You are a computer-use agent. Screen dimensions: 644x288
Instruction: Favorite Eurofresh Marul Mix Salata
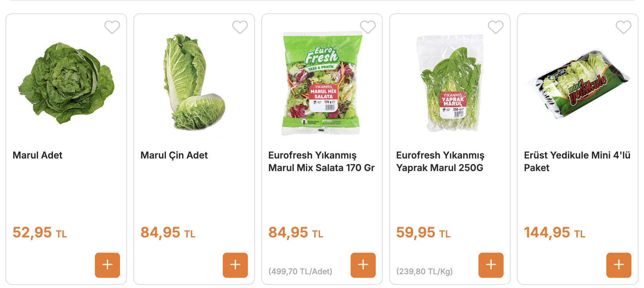click(x=368, y=27)
